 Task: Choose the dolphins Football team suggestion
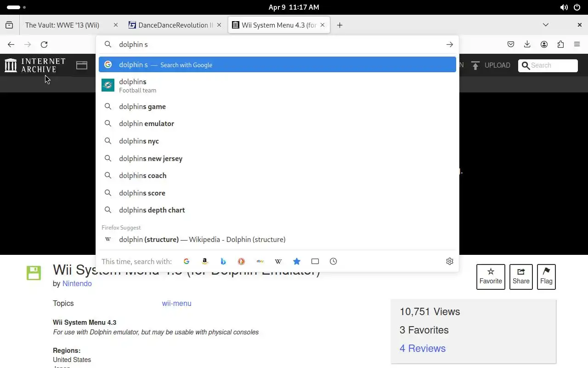tap(277, 86)
